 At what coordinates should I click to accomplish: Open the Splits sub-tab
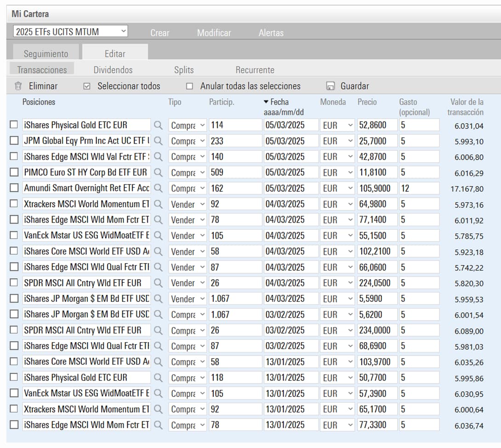(184, 70)
